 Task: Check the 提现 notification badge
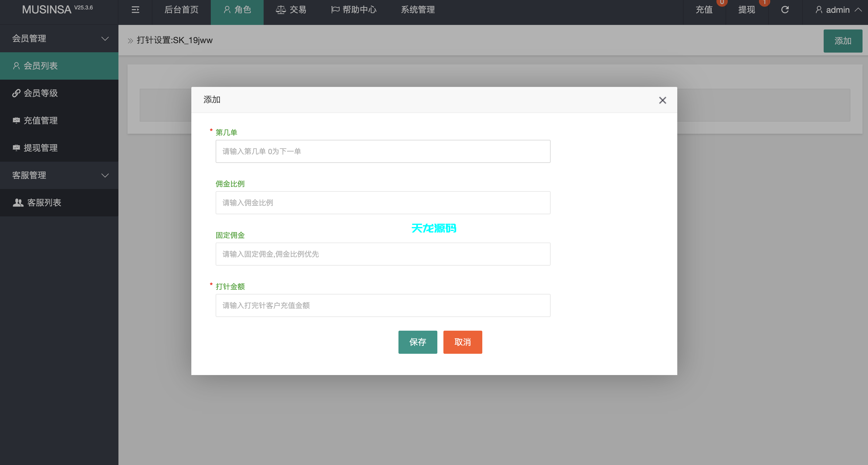(764, 3)
